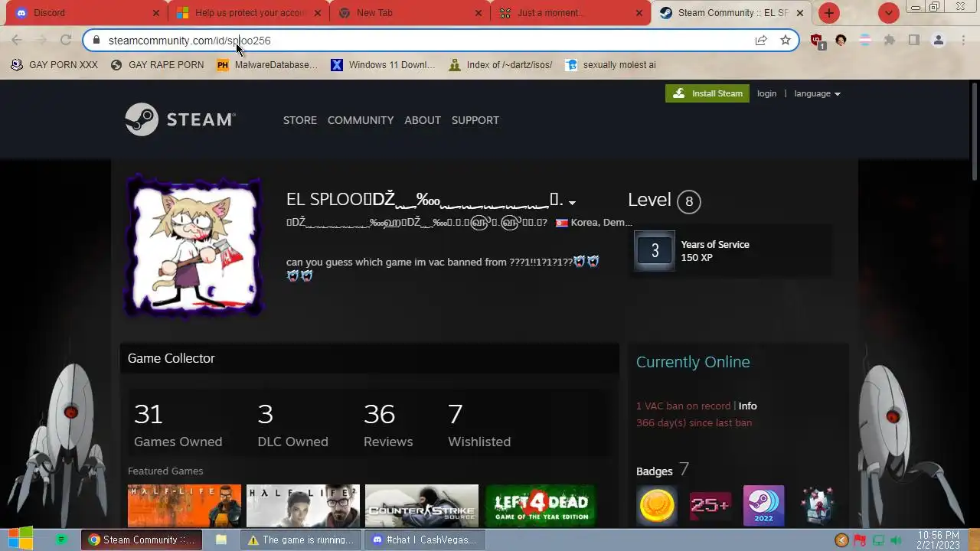Open the Index of /~dartz/isos/ bookmark
This screenshot has height=551, width=980.
[x=501, y=65]
